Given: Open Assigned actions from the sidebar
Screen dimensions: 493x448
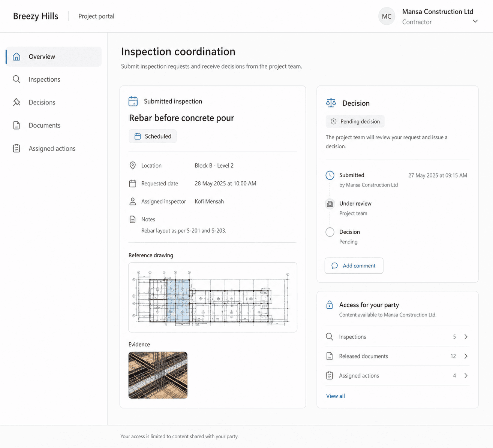Looking at the screenshot, I should pyautogui.click(x=54, y=148).
